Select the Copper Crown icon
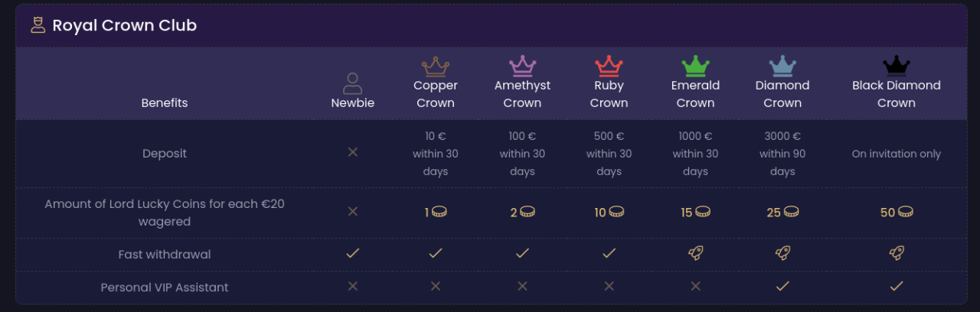This screenshot has width=980, height=312. 436,66
